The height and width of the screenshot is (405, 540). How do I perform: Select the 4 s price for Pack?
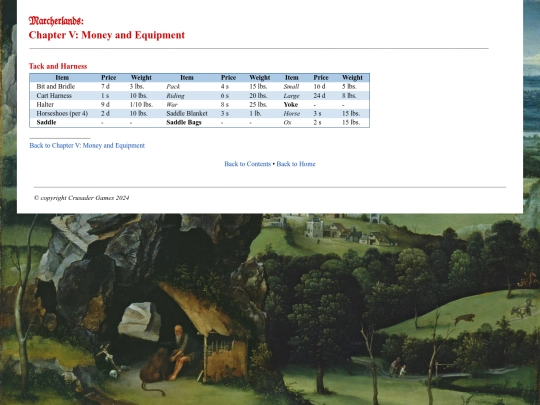pos(225,86)
